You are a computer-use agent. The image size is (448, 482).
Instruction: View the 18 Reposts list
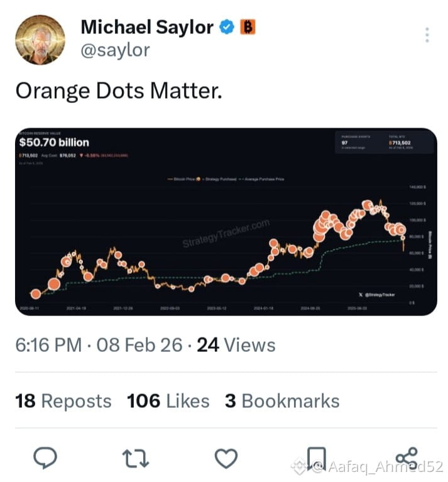pyautogui.click(x=63, y=401)
